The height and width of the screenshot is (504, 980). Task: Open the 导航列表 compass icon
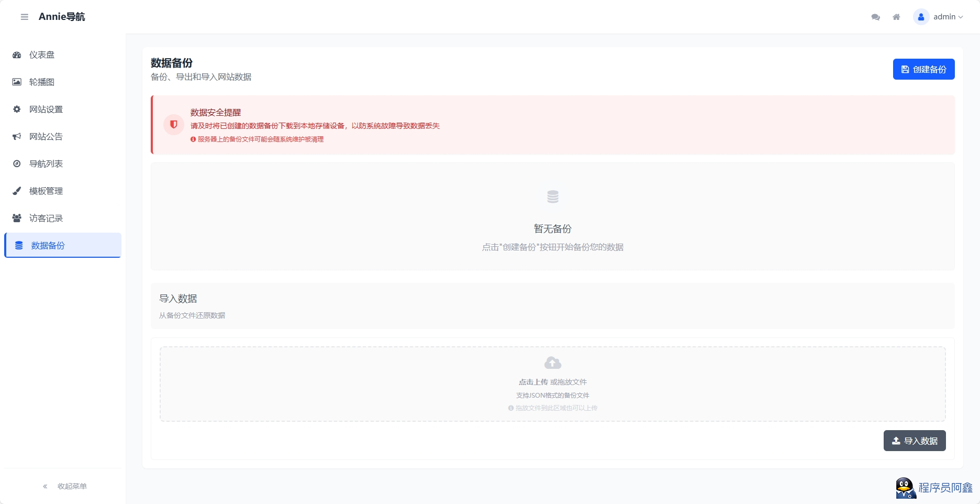tap(17, 163)
